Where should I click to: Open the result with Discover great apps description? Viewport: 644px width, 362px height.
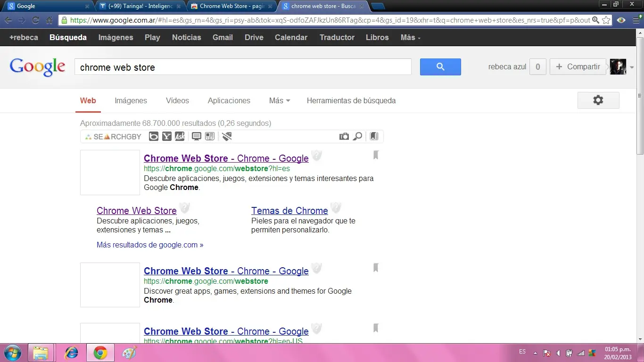(x=226, y=271)
